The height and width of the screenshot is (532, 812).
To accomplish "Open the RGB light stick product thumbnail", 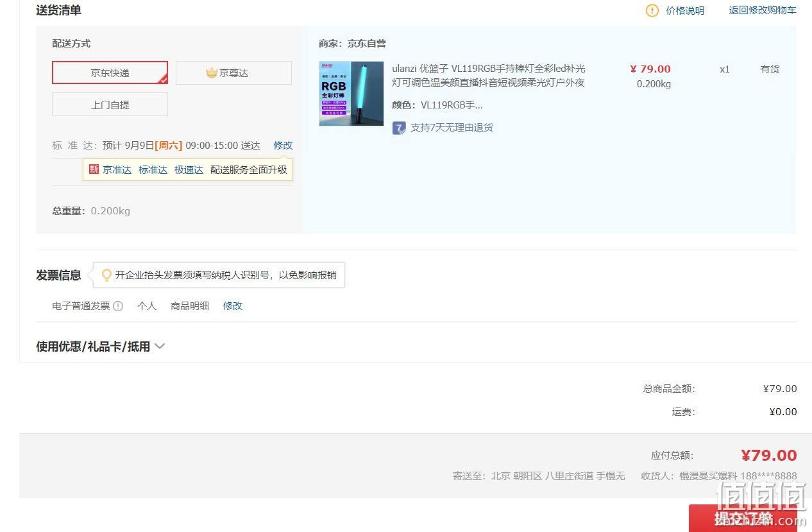I will click(x=351, y=94).
